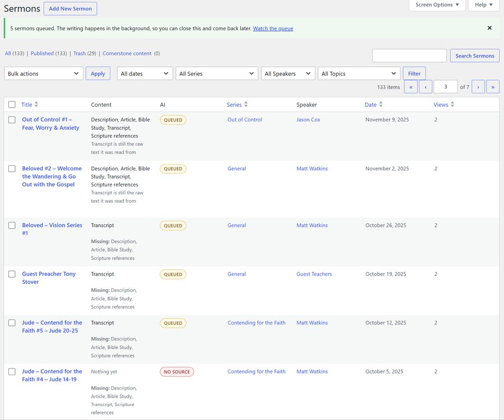Go to first page of sermons

click(x=411, y=87)
